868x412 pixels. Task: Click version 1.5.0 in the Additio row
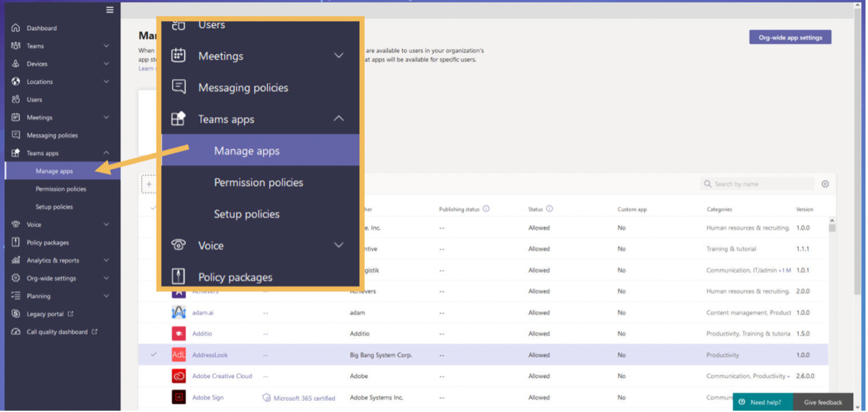pyautogui.click(x=803, y=334)
